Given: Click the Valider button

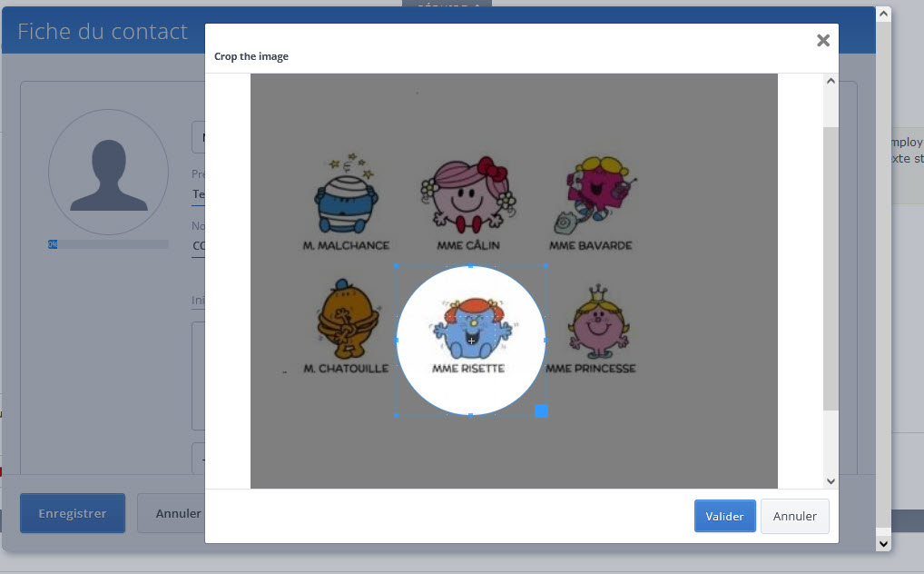Looking at the screenshot, I should click(724, 516).
